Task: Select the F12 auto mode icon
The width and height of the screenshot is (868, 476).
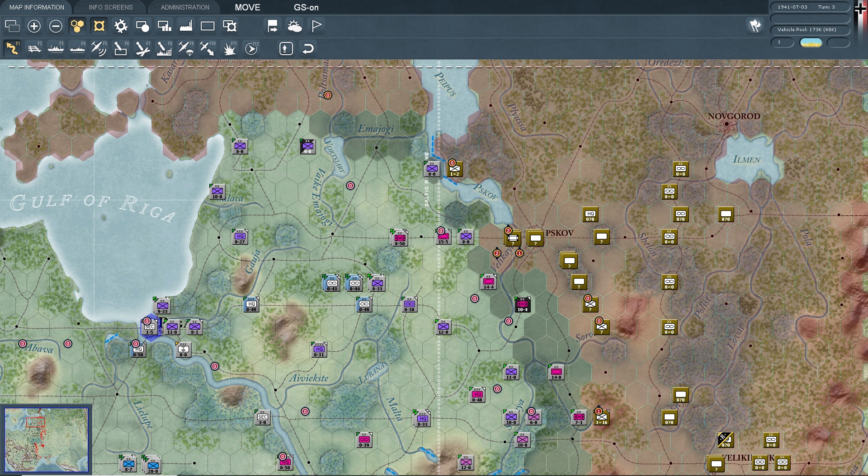Action: [251, 48]
